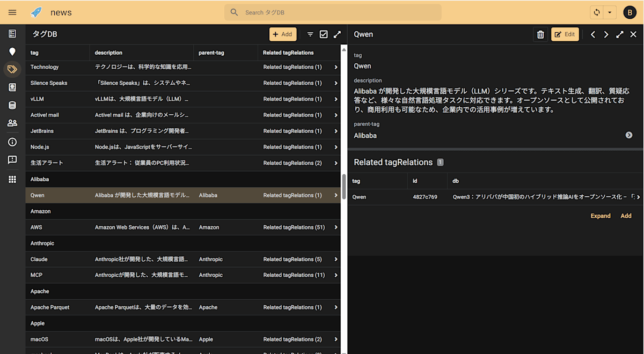Open the vLLM row chevron
644x354 pixels.
coord(336,99)
